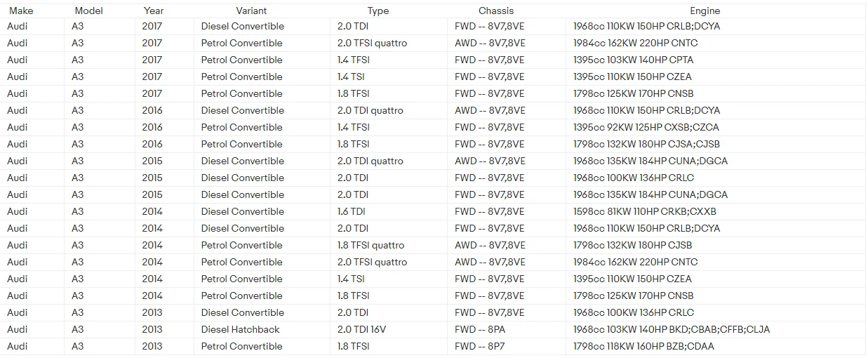Click the Model column header
This screenshot has height=358, width=868.
point(88,11)
